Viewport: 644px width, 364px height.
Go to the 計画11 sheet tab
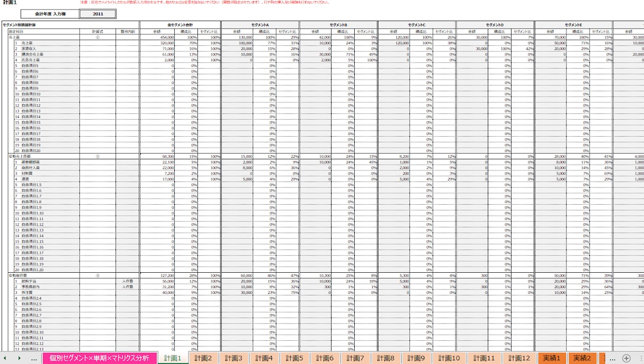[x=484, y=358]
